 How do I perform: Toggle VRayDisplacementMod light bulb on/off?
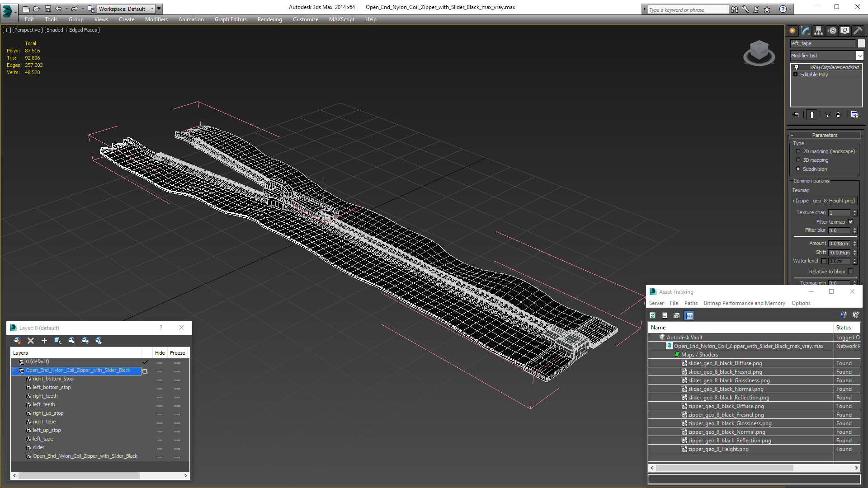tap(797, 67)
